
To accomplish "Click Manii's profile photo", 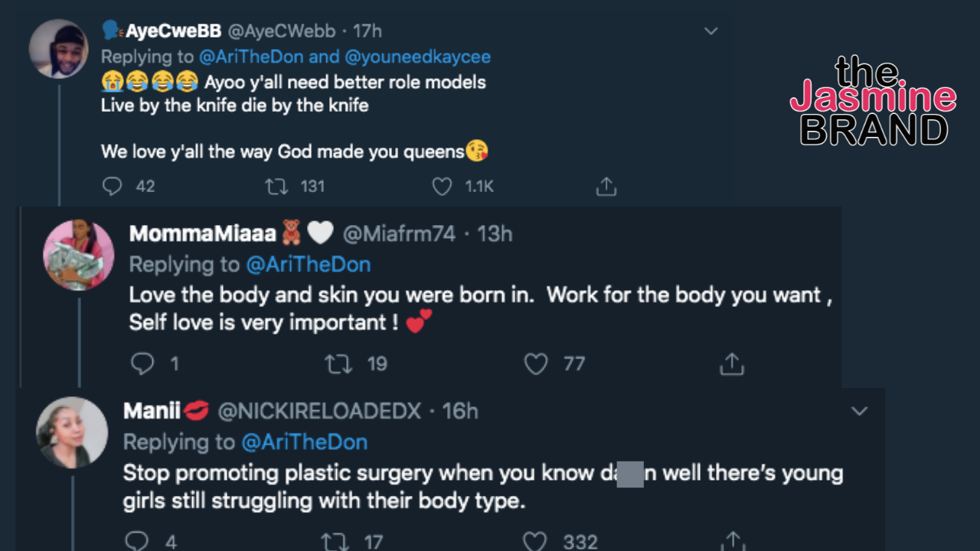I will click(72, 432).
